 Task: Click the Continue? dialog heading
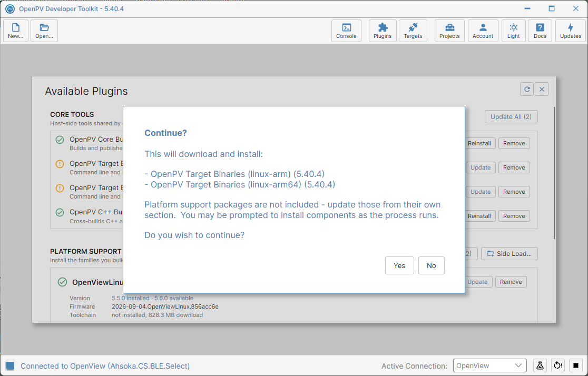click(x=166, y=133)
